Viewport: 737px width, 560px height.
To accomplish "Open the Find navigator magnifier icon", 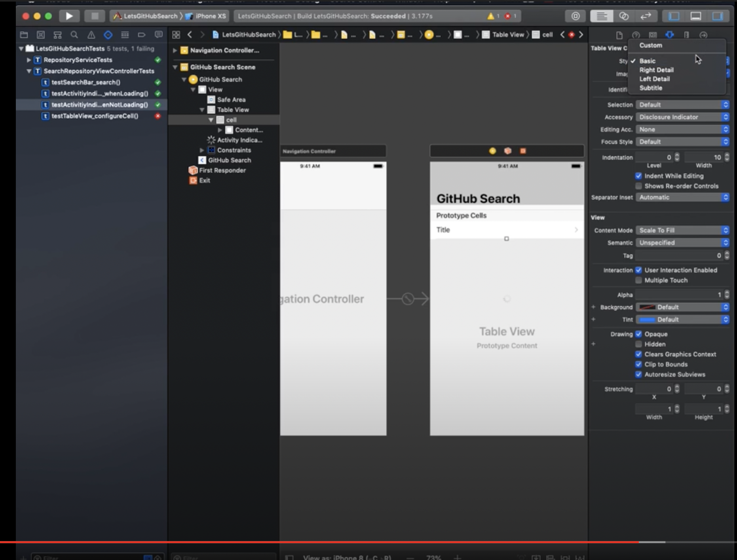I will 74,35.
